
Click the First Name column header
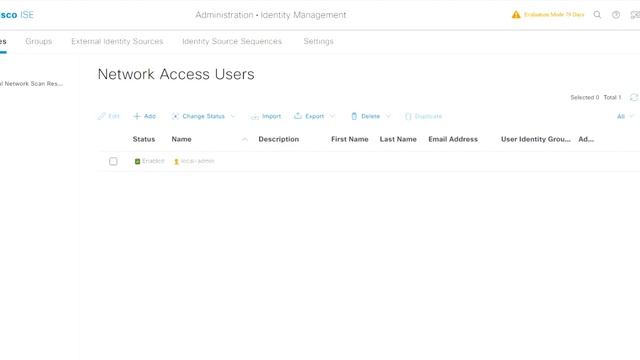(350, 139)
